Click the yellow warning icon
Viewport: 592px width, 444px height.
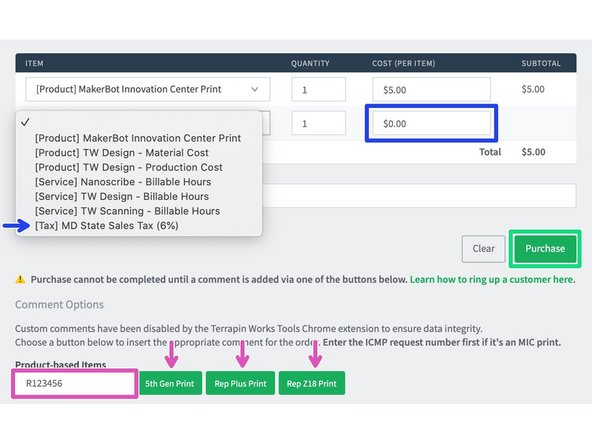pos(20,280)
